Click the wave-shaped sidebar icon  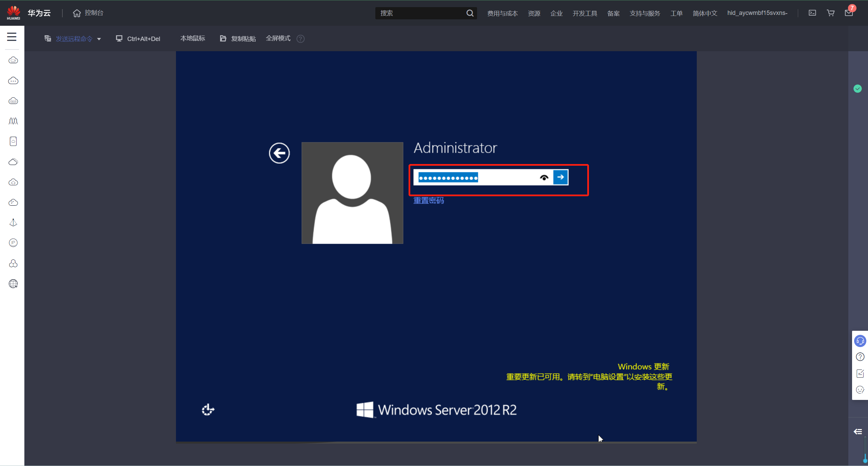click(13, 121)
